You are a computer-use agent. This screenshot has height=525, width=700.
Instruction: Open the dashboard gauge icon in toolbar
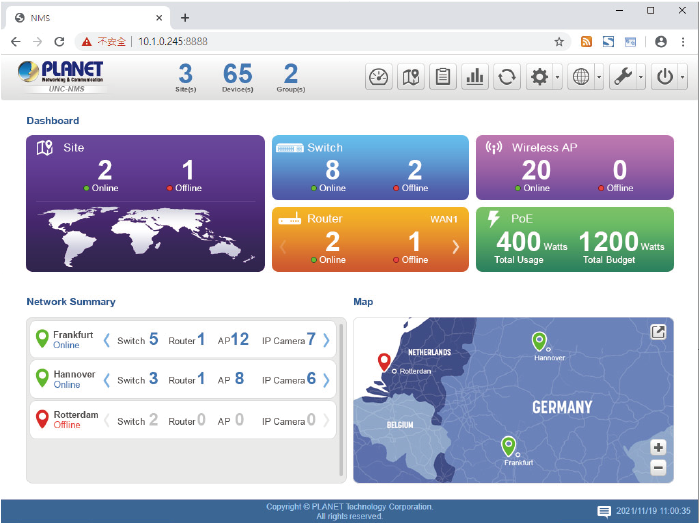pos(378,77)
